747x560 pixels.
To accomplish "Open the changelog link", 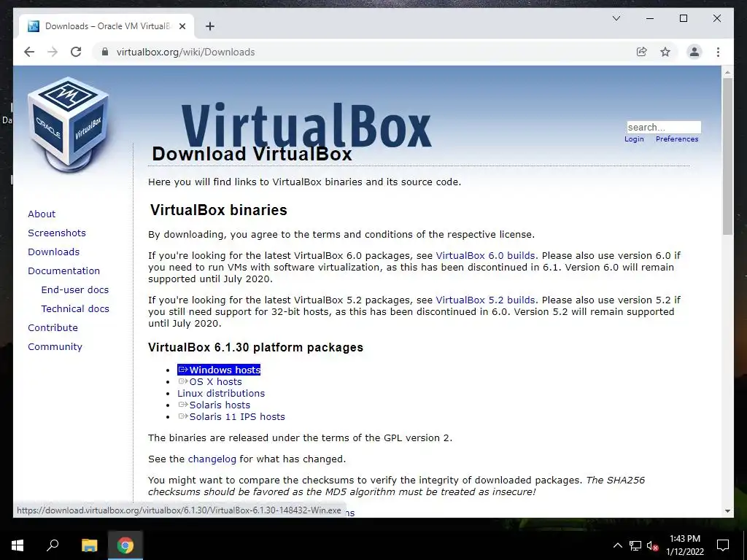I will (212, 459).
